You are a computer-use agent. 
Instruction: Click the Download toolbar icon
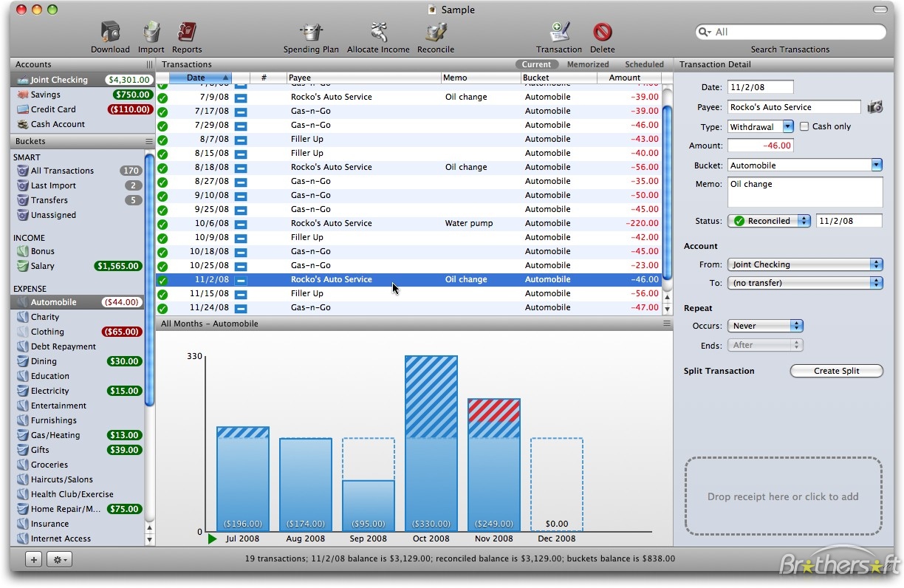[110, 33]
